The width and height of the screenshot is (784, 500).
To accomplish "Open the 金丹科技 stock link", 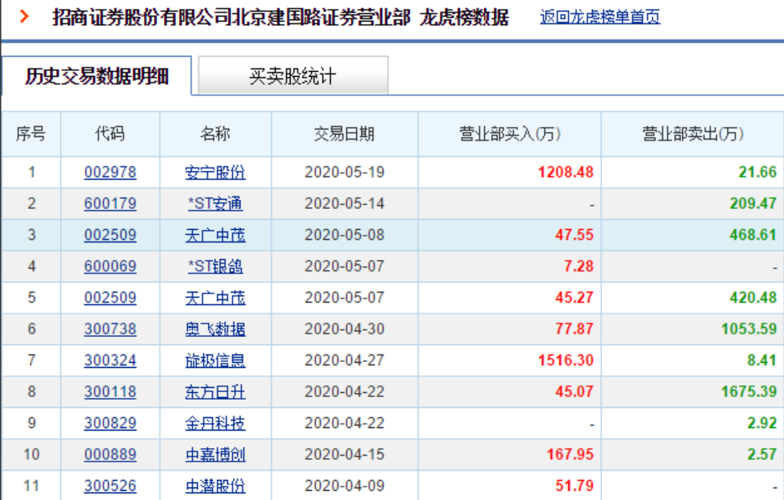I will click(215, 424).
